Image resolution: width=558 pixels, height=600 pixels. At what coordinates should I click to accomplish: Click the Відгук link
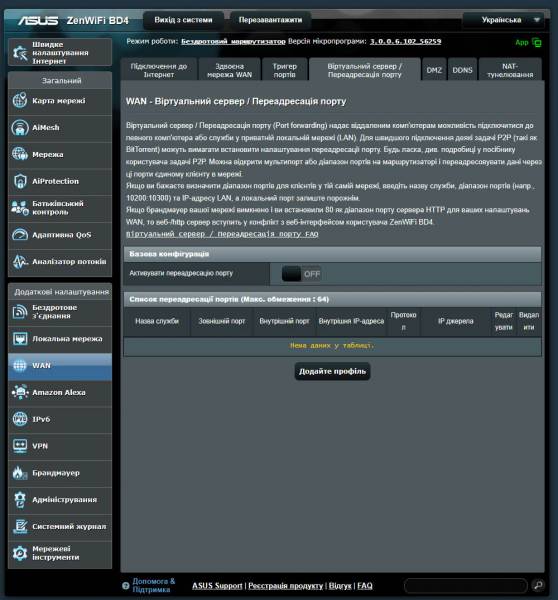coord(340,585)
